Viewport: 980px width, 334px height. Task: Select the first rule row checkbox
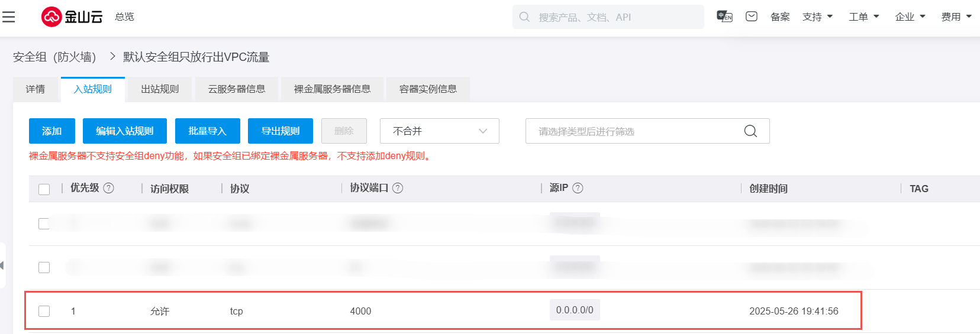[x=44, y=223]
